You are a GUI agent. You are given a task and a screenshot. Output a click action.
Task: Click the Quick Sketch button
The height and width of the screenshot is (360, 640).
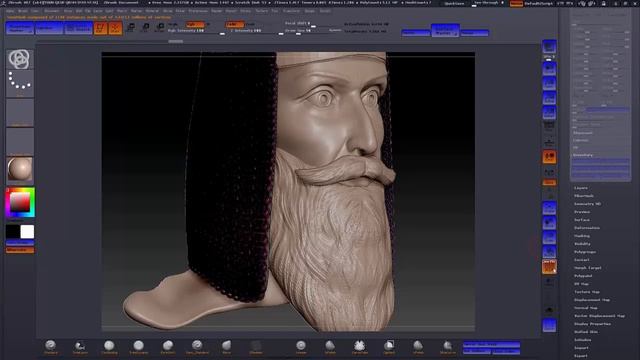pos(78,28)
